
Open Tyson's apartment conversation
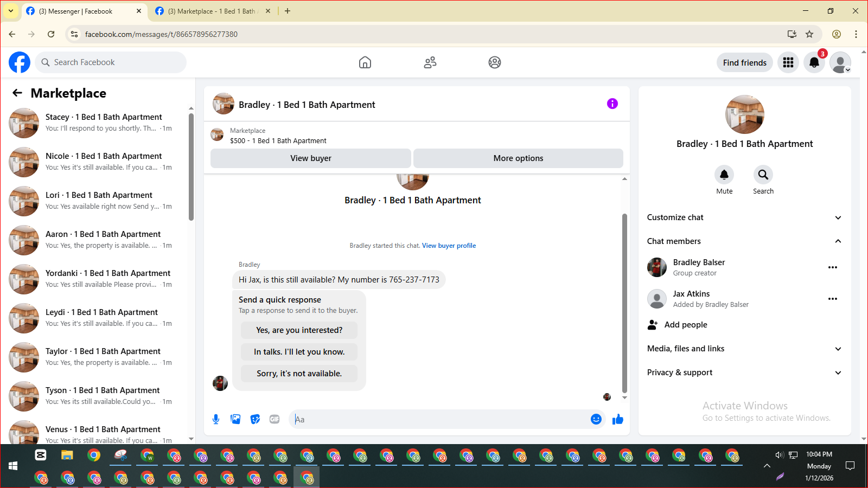click(97, 396)
